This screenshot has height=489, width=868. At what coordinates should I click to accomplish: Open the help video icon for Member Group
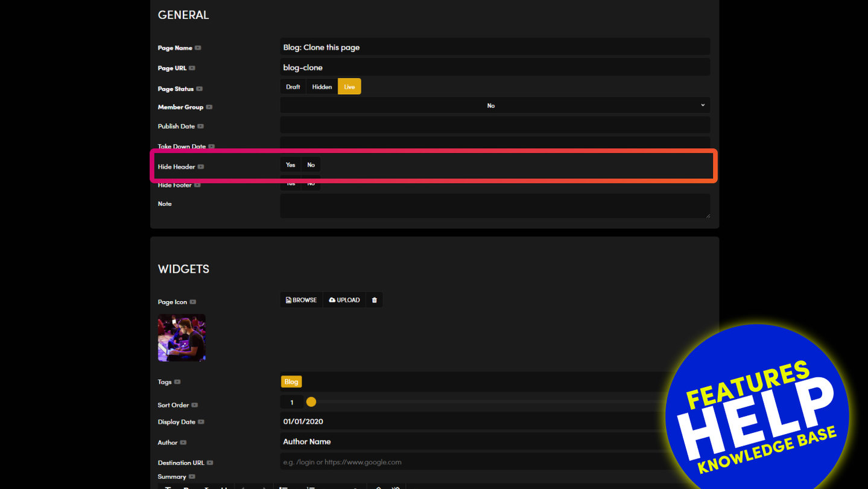(x=209, y=107)
